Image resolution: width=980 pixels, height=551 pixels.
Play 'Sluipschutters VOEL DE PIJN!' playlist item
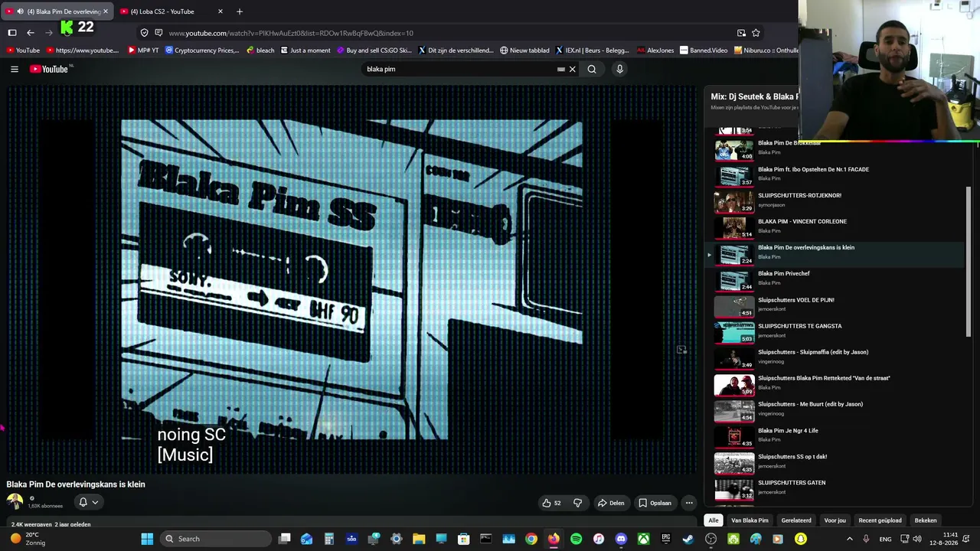click(835, 306)
